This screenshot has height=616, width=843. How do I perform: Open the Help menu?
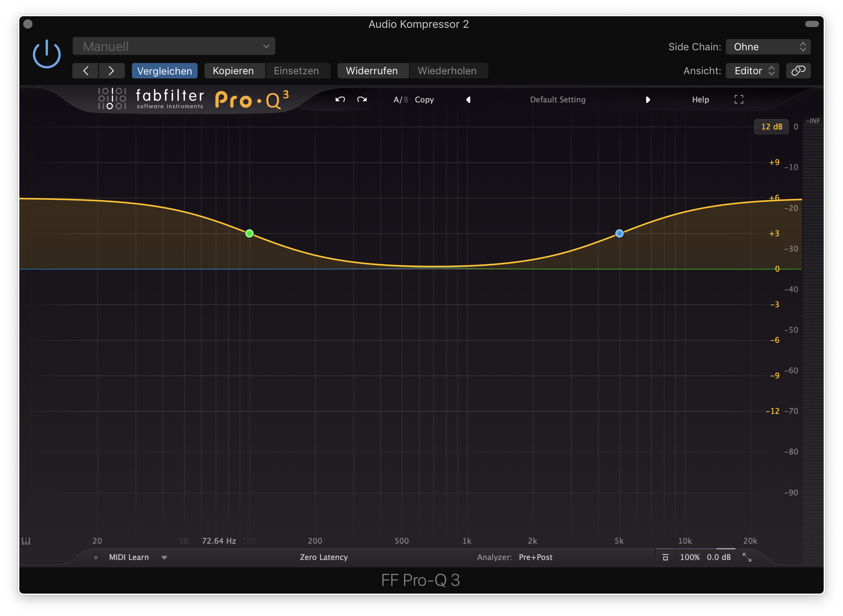point(700,100)
